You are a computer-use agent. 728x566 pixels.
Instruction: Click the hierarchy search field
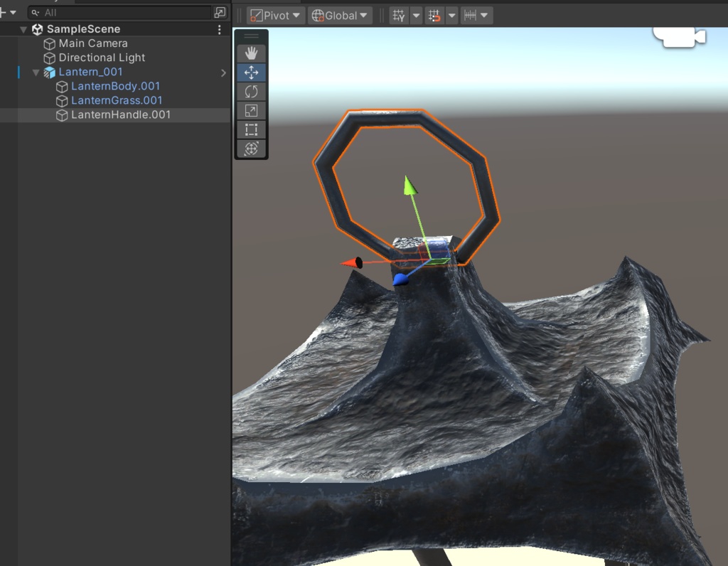119,13
